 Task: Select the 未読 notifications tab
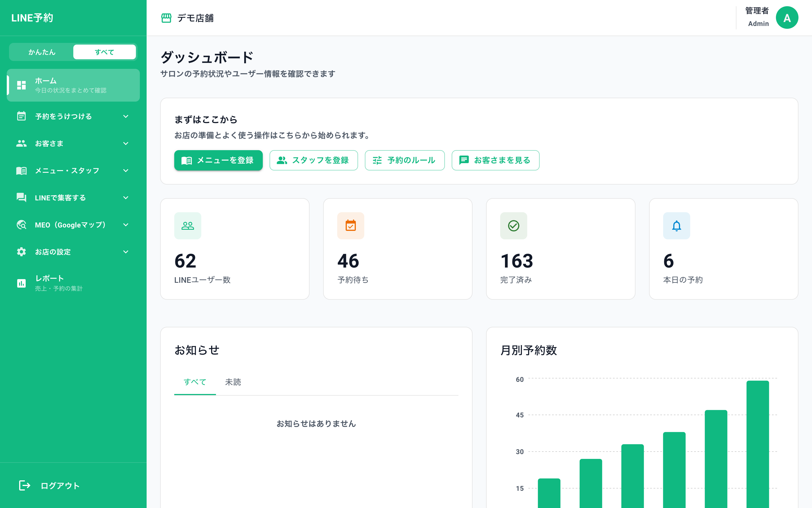233,382
